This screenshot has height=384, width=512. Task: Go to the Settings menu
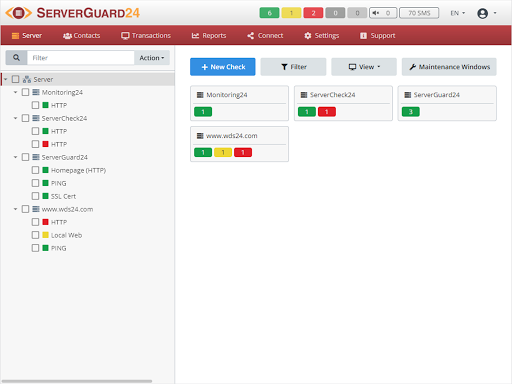click(322, 35)
